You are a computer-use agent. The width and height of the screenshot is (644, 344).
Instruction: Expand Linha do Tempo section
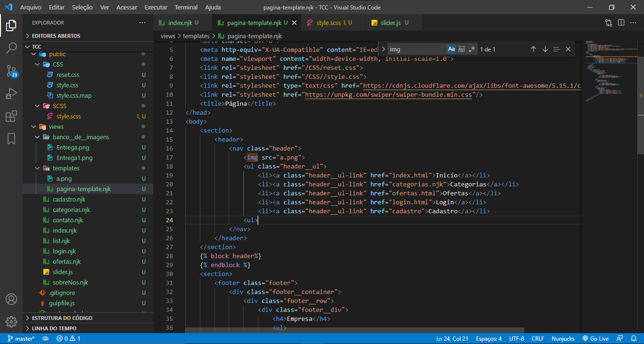pos(88,328)
